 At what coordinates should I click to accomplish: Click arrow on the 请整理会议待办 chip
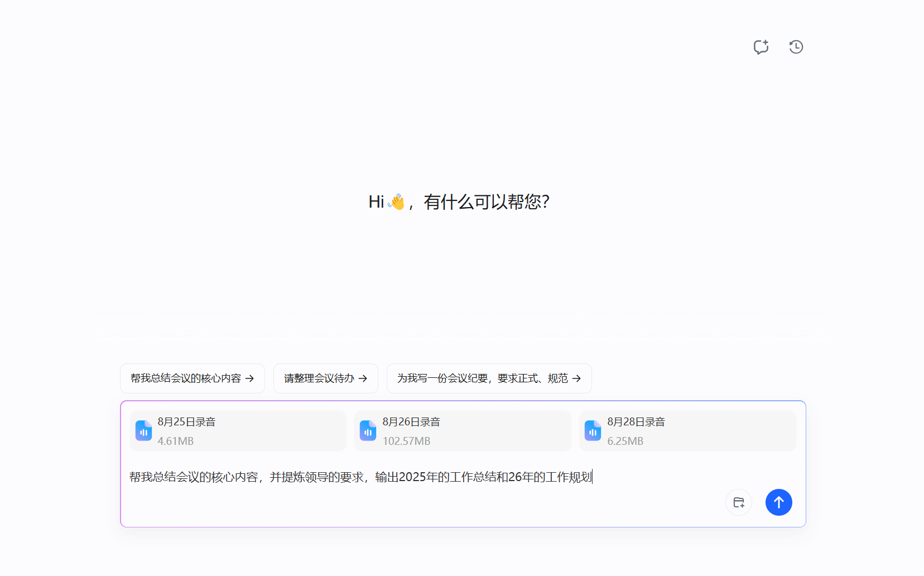pyautogui.click(x=363, y=378)
